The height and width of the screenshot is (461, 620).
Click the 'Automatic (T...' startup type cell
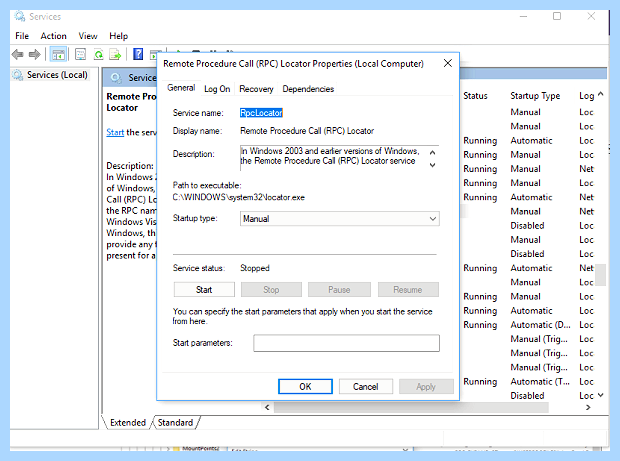click(540, 382)
